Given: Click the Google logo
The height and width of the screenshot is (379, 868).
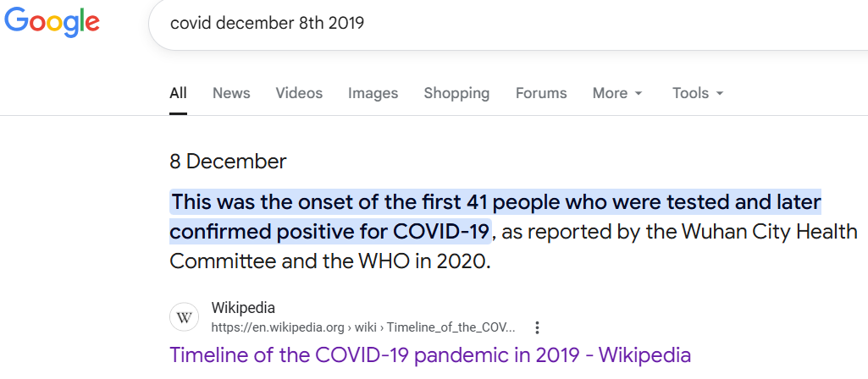Looking at the screenshot, I should (x=52, y=22).
